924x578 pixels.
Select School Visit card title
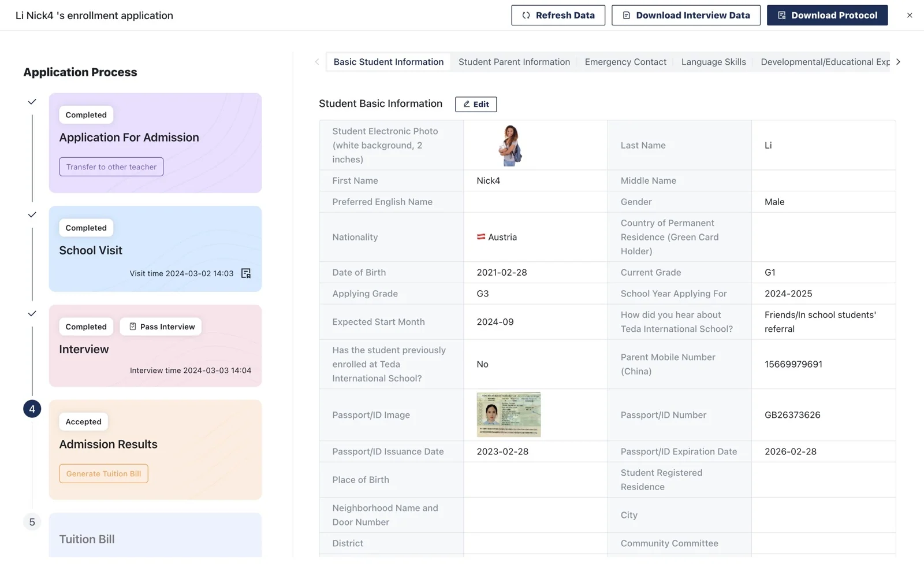pyautogui.click(x=91, y=250)
